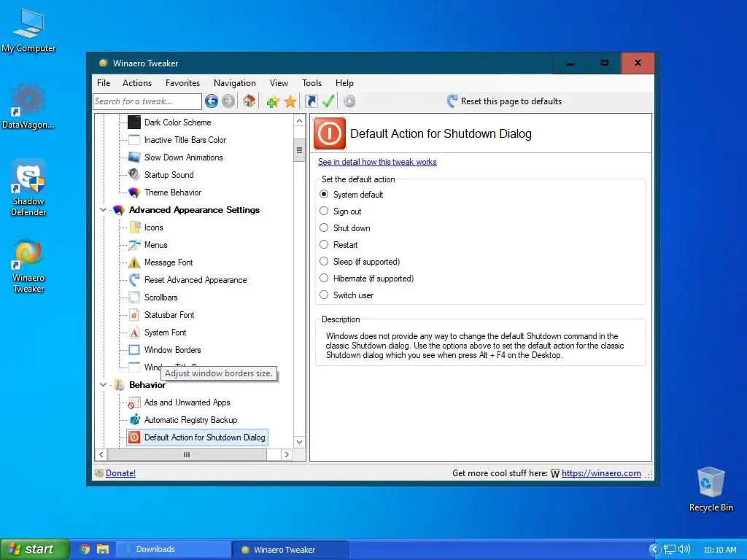Choose the Switch user radio option
747x560 pixels.
tap(324, 295)
